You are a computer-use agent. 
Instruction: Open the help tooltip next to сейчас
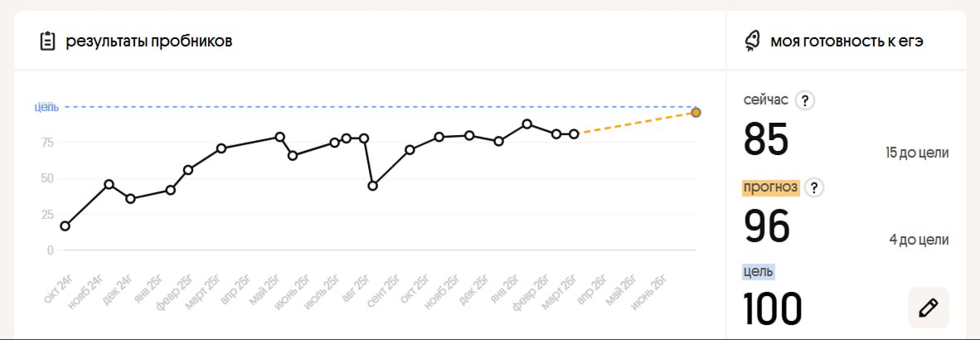coord(805,100)
